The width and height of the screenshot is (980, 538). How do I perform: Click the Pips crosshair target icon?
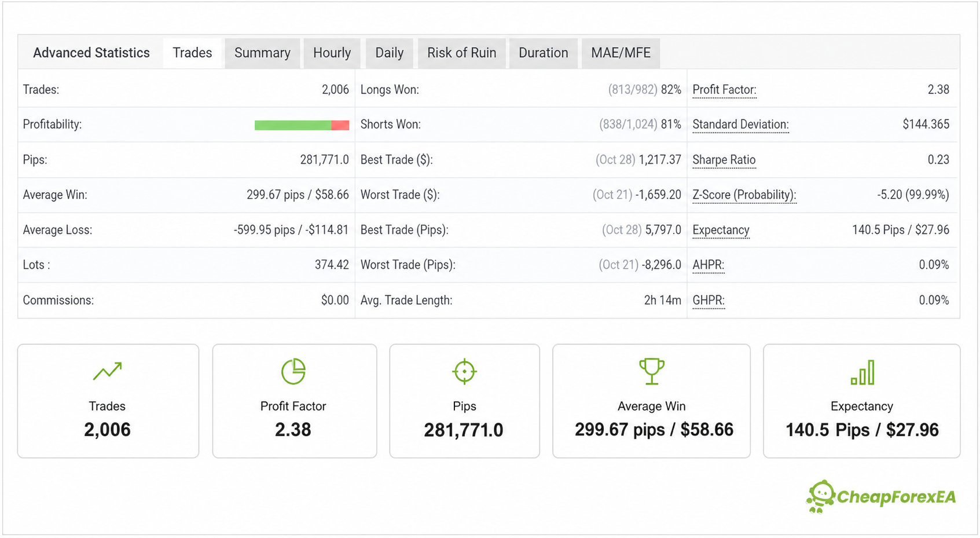tap(464, 371)
